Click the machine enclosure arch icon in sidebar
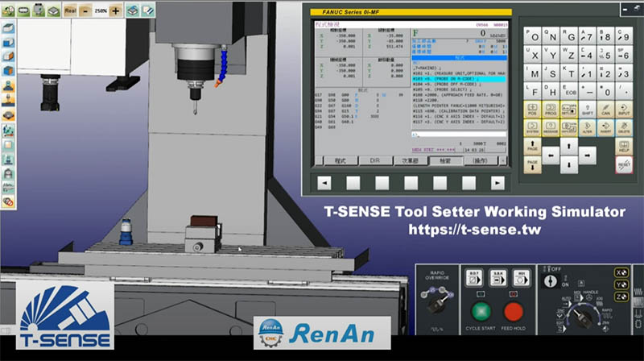Viewport: 644px width, 361px height. click(8, 173)
